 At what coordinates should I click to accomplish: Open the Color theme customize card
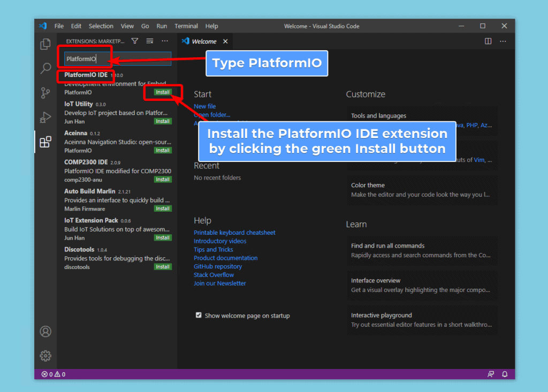pos(422,190)
